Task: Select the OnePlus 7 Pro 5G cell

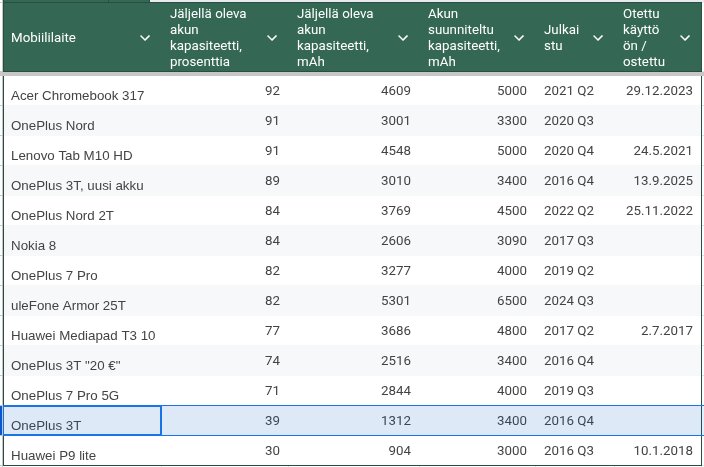Action: (80, 395)
